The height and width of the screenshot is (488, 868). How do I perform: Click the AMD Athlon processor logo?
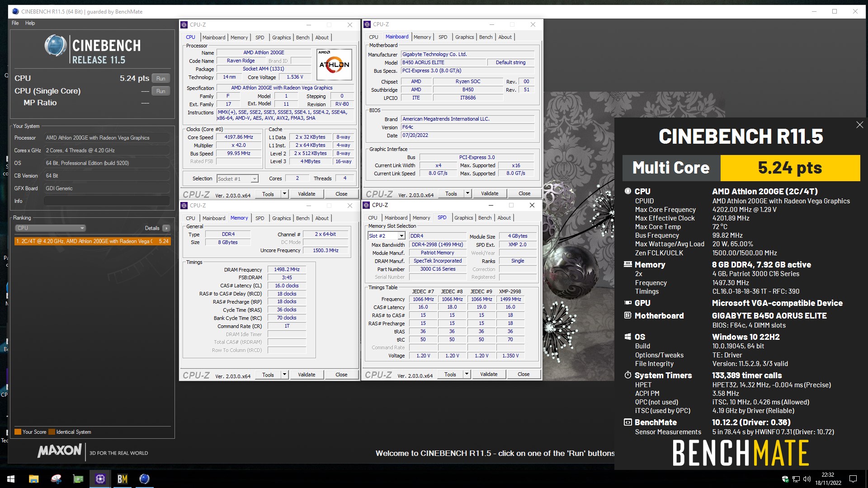click(x=334, y=64)
